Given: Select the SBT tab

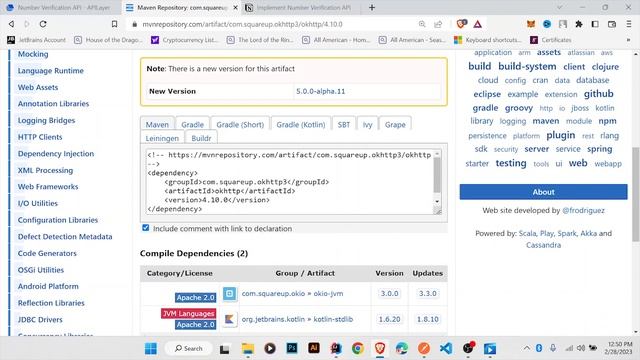Looking at the screenshot, I should 344,124.
